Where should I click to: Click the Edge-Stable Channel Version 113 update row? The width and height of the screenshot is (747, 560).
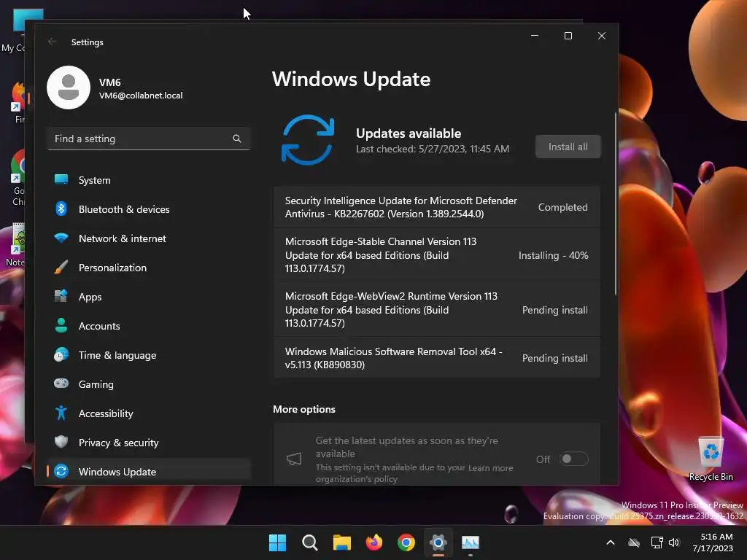coord(436,254)
